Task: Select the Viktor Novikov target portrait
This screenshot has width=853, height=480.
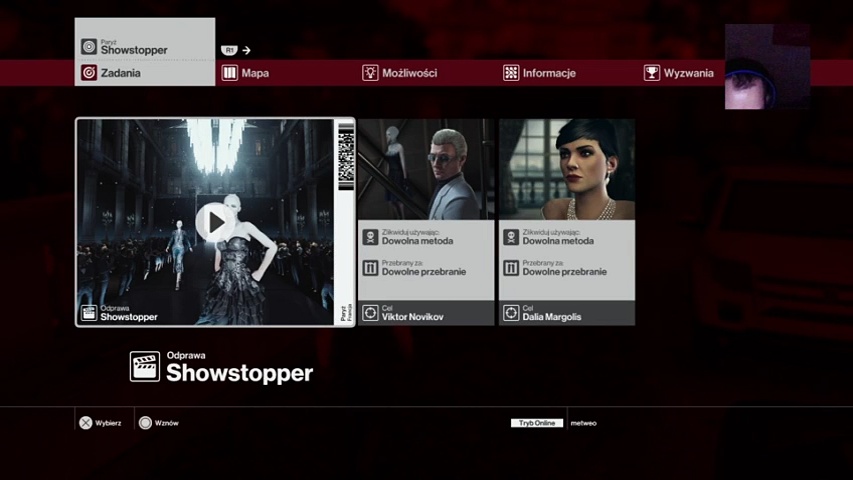Action: pos(426,169)
